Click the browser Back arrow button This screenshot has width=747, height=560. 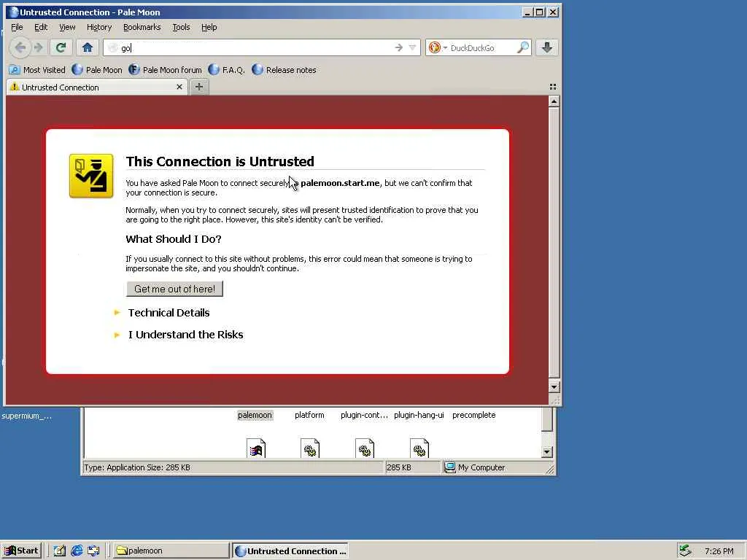click(20, 47)
